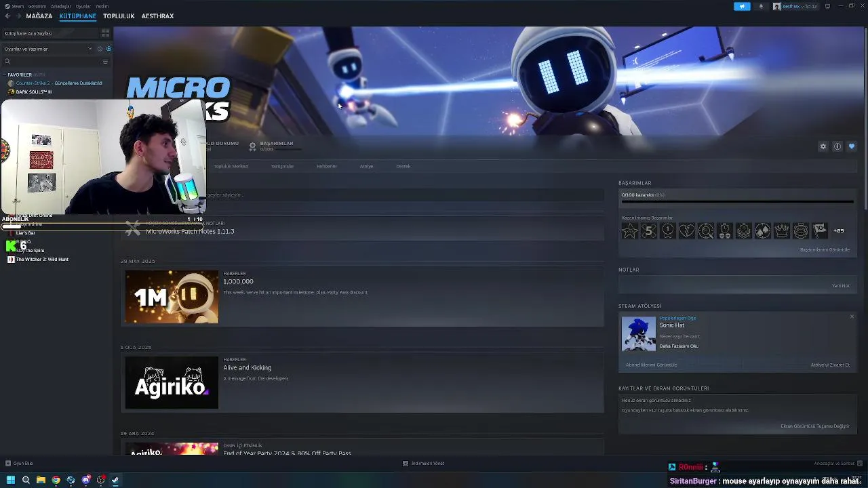Go back with the left navigation arrow
Screen dimensions: 868x488
[x=7, y=16]
